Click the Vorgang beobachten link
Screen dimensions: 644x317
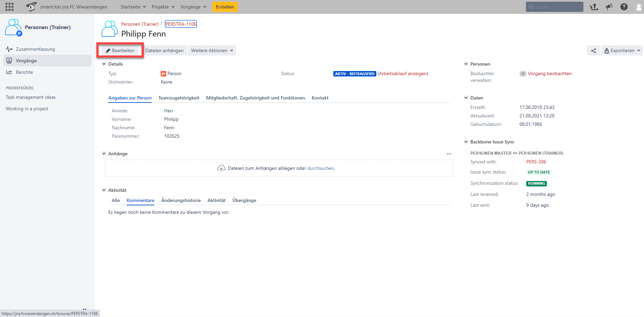click(x=550, y=74)
